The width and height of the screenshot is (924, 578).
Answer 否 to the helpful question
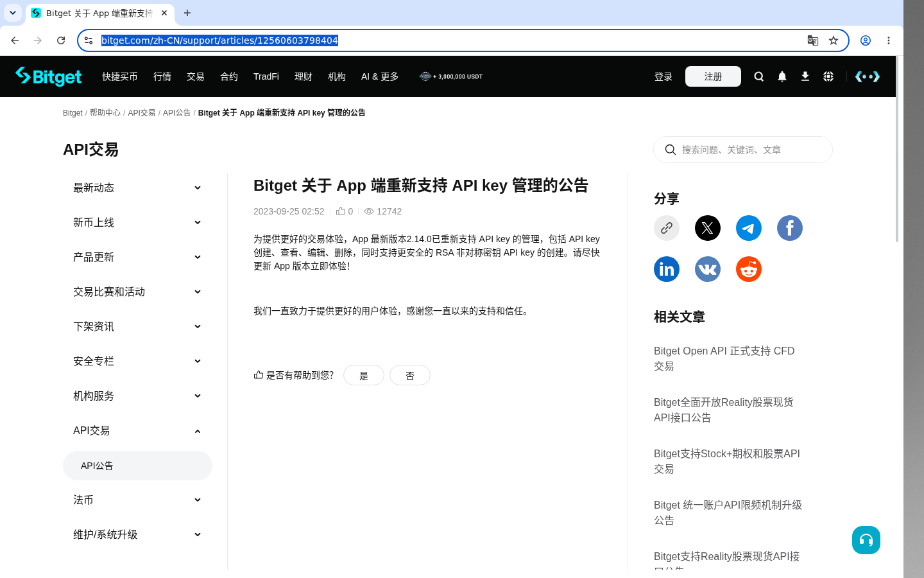(x=410, y=375)
